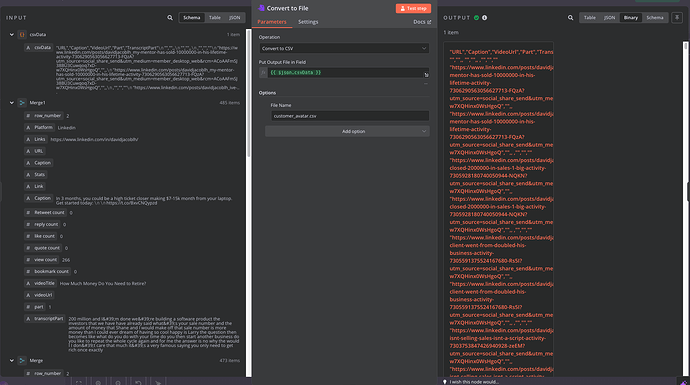Image resolution: width=690 pixels, height=385 pixels.
Task: Open the Docs link
Action: [x=422, y=22]
